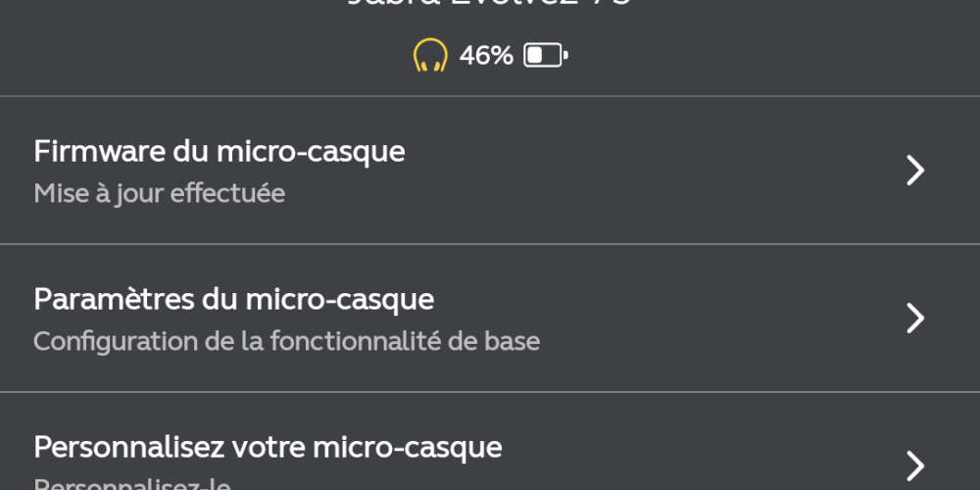
Task: Click the 46% battery percentage
Action: [x=486, y=56]
